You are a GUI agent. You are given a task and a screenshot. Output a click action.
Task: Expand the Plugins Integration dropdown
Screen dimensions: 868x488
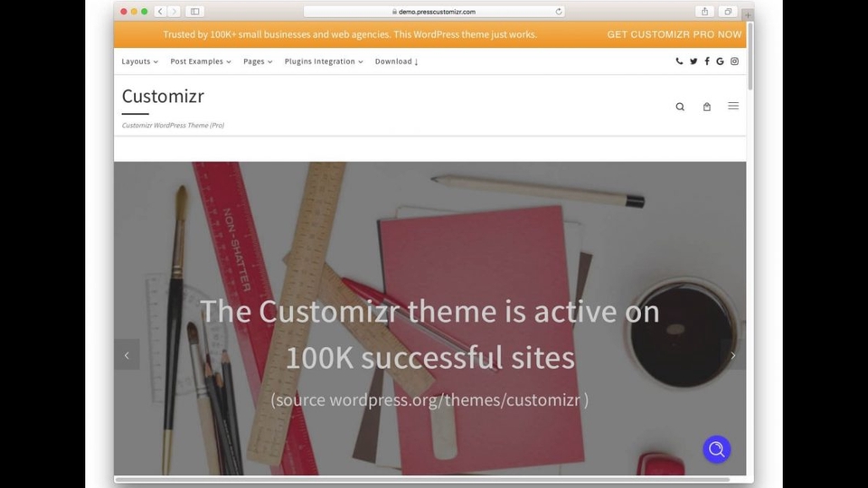coord(324,61)
